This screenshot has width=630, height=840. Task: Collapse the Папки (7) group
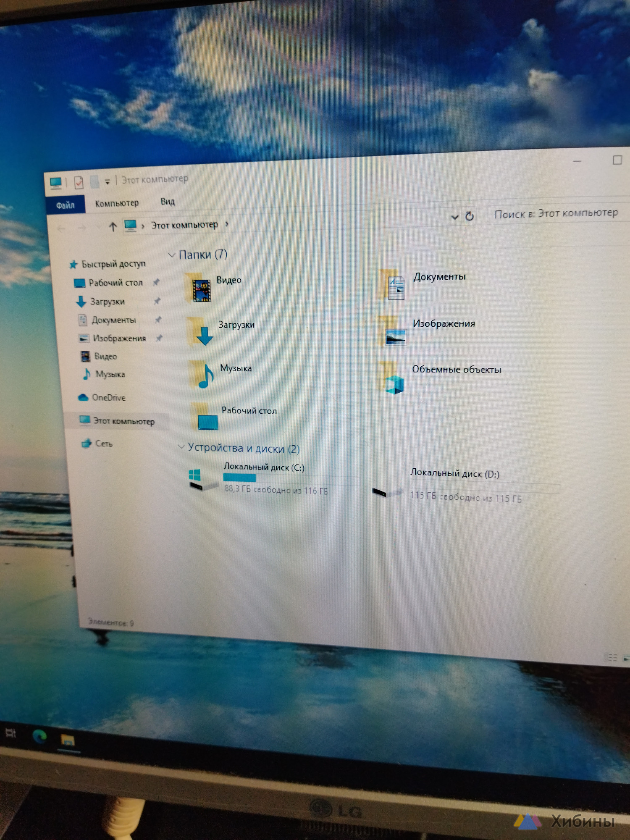click(x=171, y=255)
